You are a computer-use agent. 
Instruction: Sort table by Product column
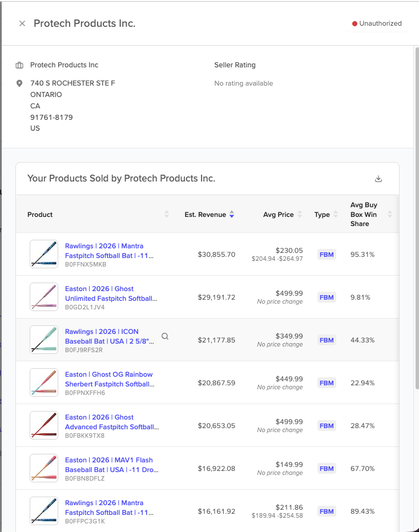point(167,214)
